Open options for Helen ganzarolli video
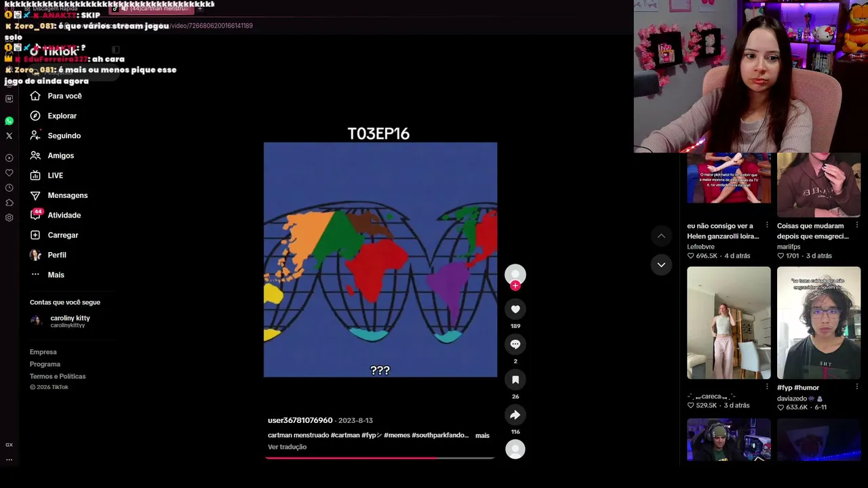Image resolution: width=868 pixels, height=488 pixels. tap(767, 226)
